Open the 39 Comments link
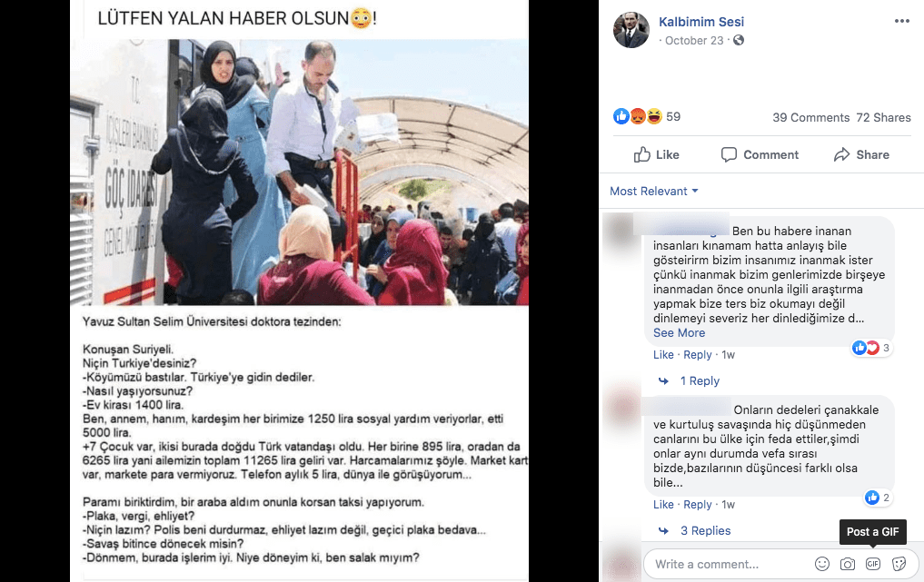The height and width of the screenshot is (582, 924). click(x=810, y=117)
